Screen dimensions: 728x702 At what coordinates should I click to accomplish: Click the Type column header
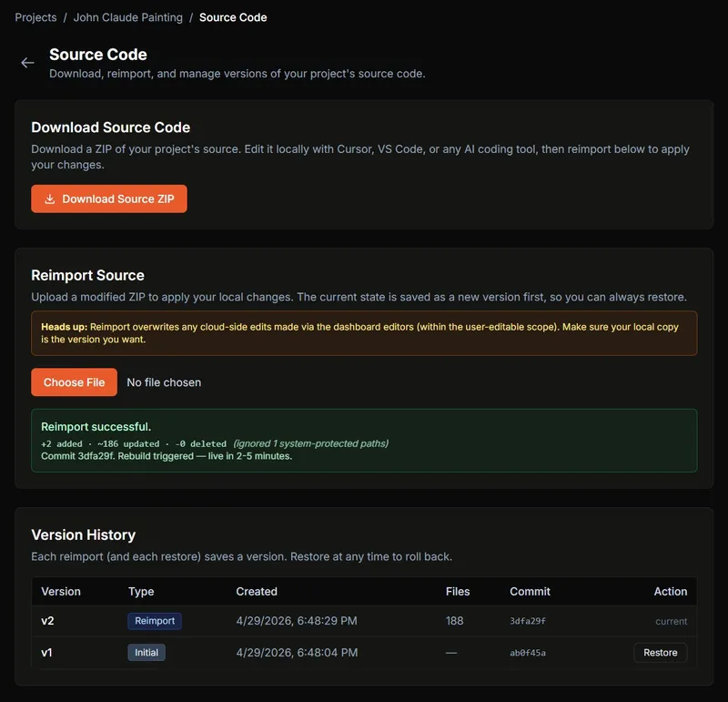(141, 591)
